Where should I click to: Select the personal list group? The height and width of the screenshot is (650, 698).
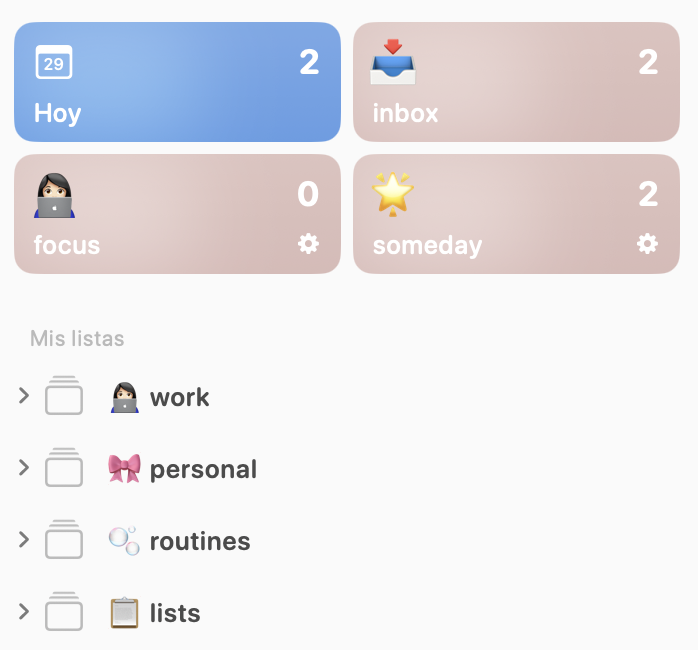(203, 469)
